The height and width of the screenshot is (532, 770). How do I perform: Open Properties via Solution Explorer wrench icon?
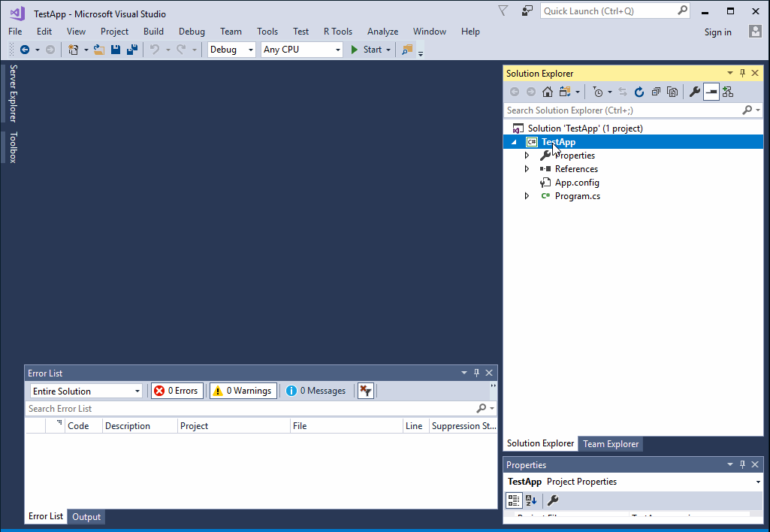click(x=694, y=92)
